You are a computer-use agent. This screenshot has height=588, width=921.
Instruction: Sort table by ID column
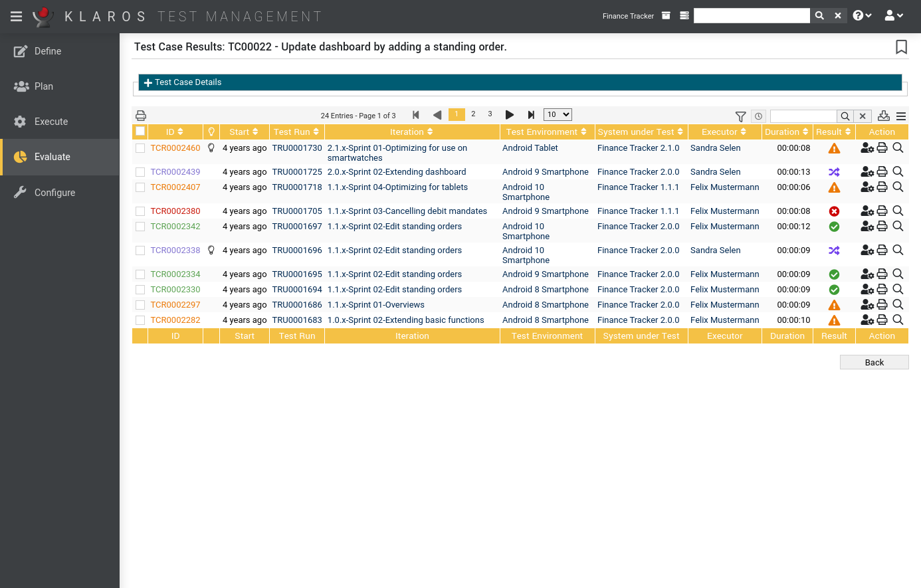(175, 132)
